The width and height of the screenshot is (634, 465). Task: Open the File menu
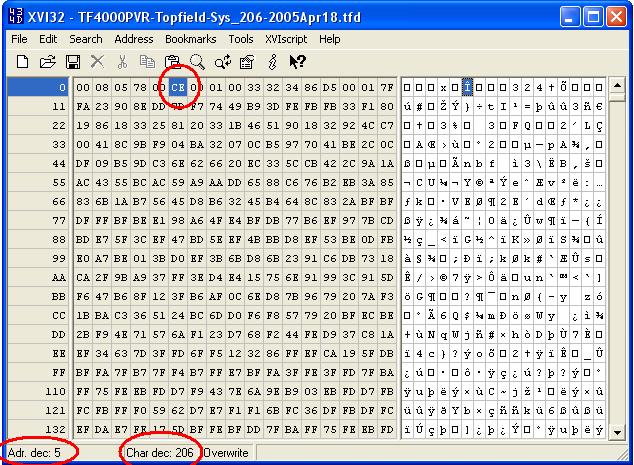click(x=19, y=39)
